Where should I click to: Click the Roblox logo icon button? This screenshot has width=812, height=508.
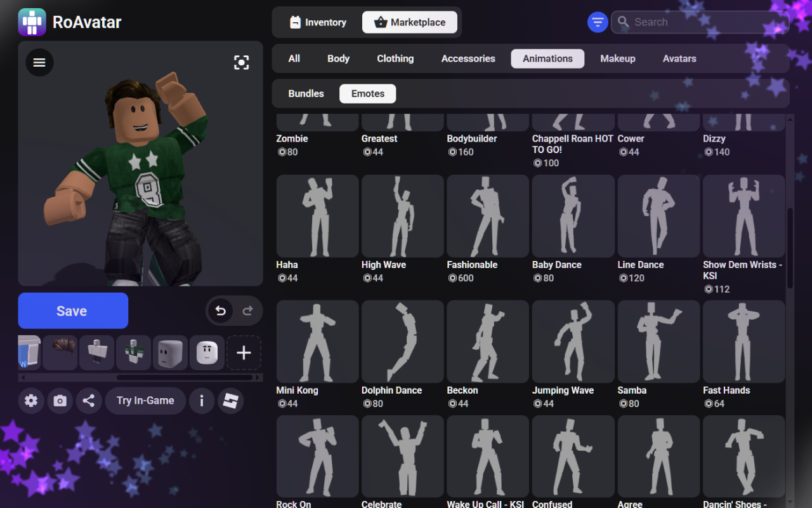231,401
